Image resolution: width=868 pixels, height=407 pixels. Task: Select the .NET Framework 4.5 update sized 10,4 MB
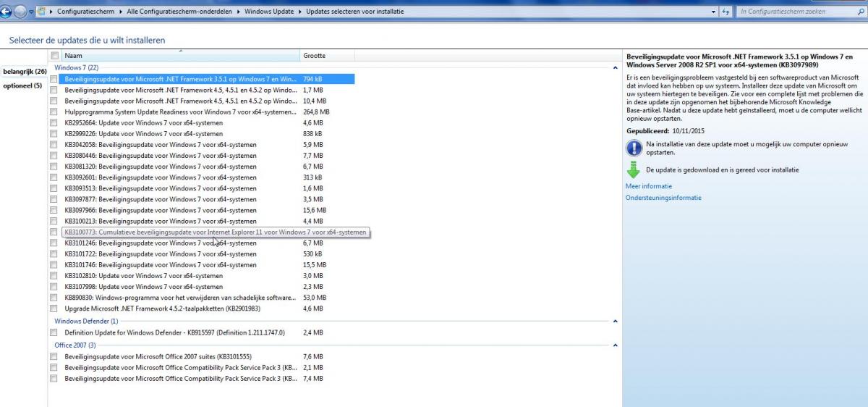click(203, 101)
